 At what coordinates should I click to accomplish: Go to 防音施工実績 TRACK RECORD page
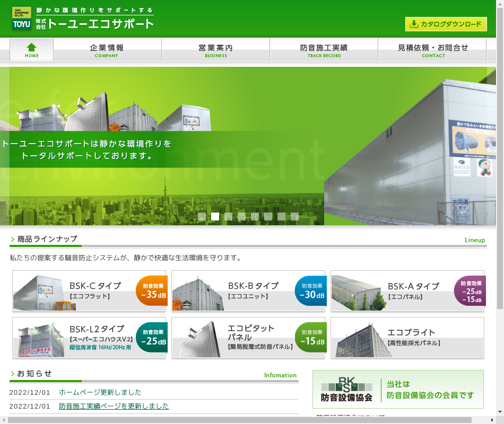pyautogui.click(x=324, y=50)
